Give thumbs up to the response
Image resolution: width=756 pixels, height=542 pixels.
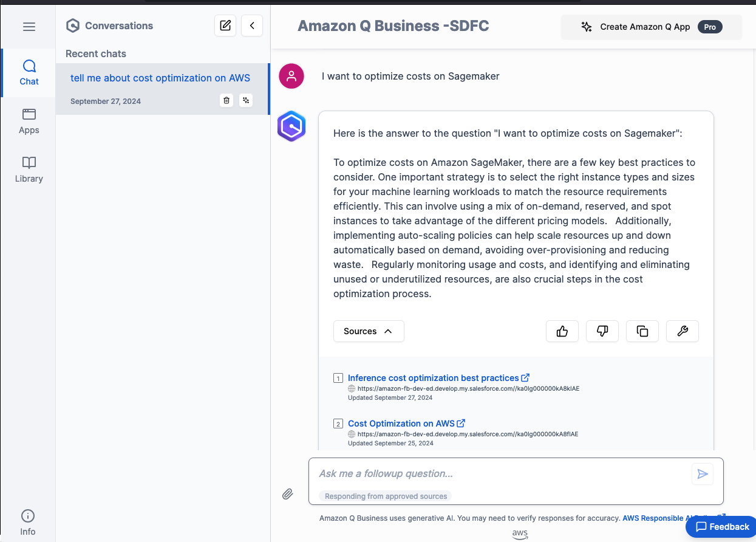tap(562, 331)
